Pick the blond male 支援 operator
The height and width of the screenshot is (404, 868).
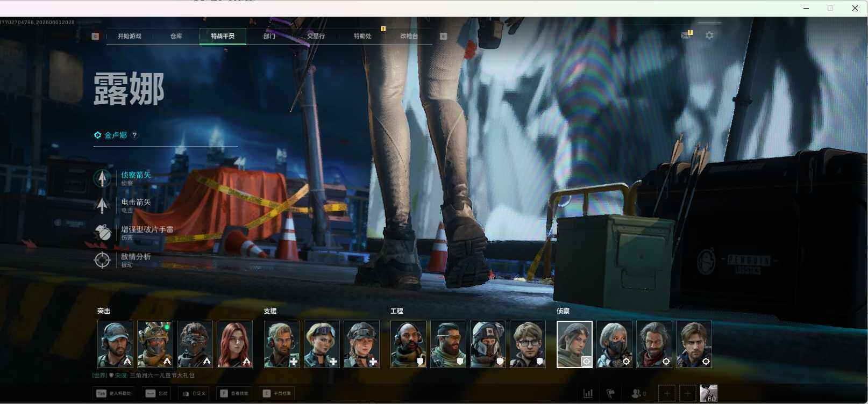click(x=282, y=344)
